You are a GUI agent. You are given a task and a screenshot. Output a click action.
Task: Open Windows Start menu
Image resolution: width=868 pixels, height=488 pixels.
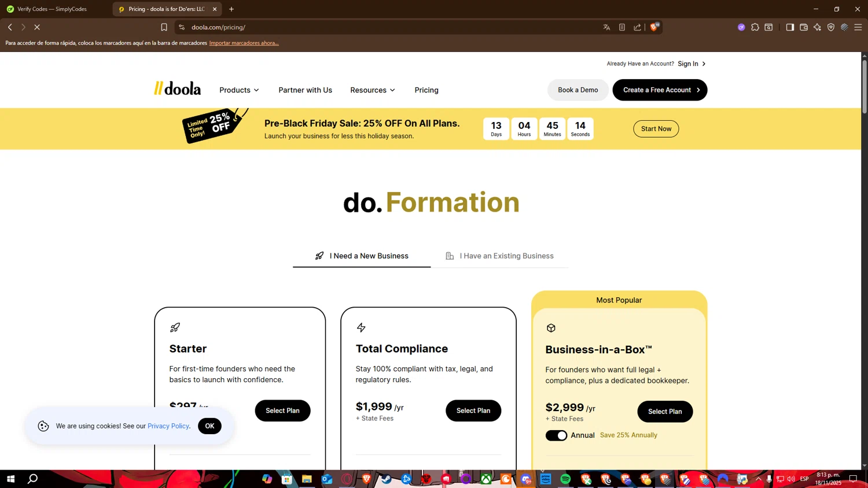click(10, 479)
